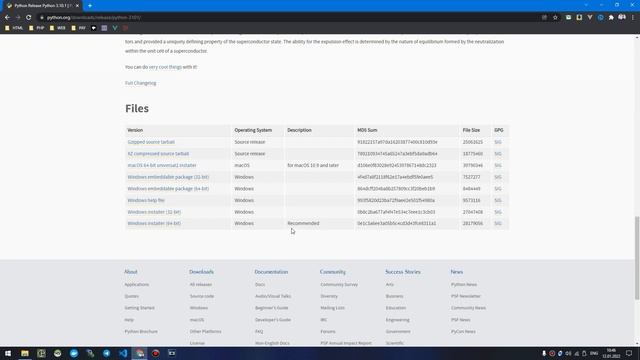Download the Gzipped source tarball
Screen dimensions: 640x360
click(151, 142)
